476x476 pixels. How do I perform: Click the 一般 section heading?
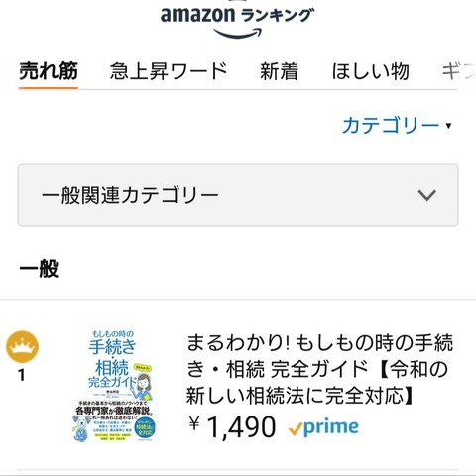point(39,268)
